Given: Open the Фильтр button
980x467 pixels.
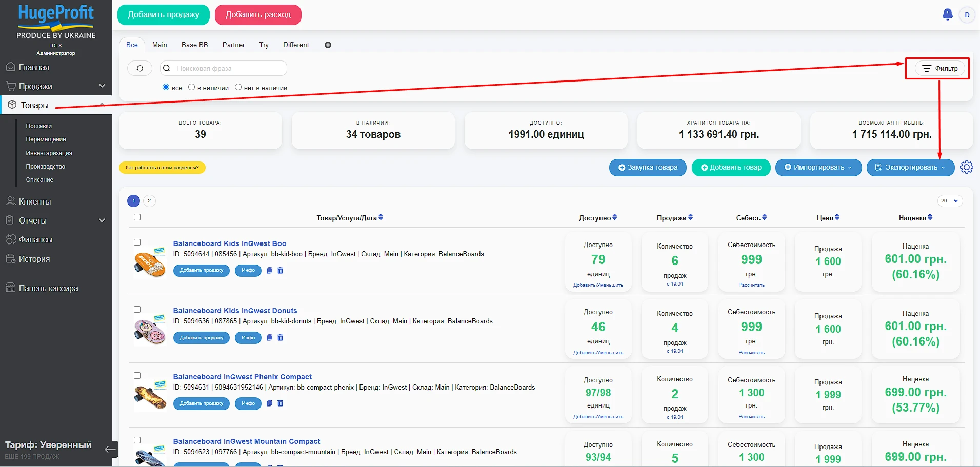Looking at the screenshot, I should 939,68.
